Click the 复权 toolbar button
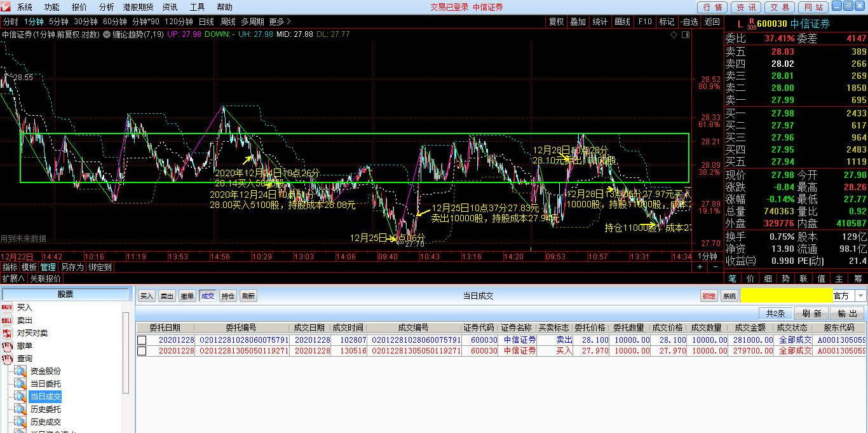The image size is (868, 433). tap(556, 22)
